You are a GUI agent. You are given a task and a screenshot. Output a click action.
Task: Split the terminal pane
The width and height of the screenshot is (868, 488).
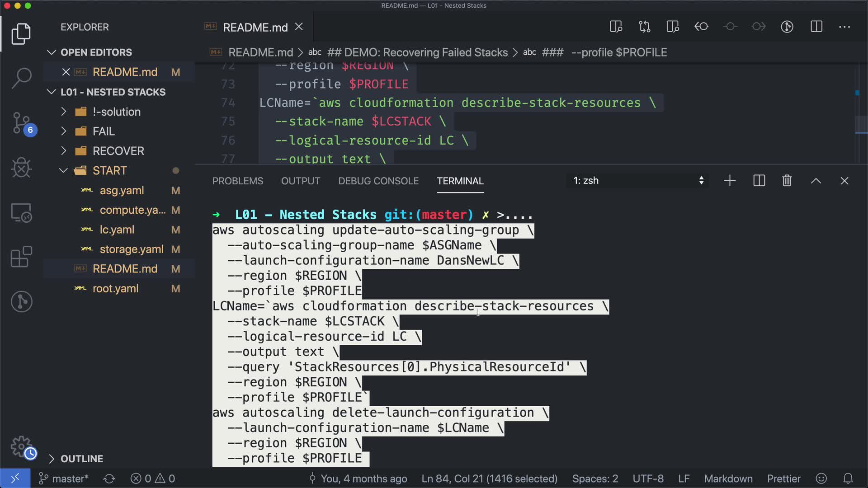click(x=759, y=181)
